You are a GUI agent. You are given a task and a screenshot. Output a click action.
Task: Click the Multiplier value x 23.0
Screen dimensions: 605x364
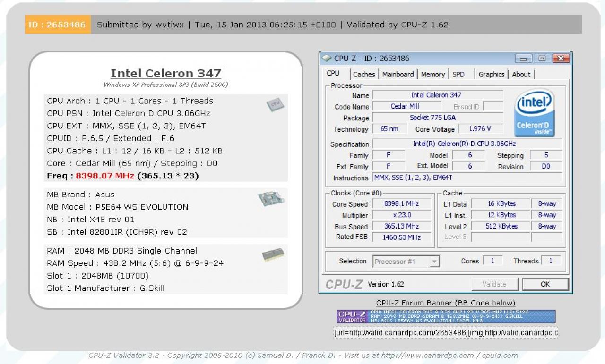point(402,215)
